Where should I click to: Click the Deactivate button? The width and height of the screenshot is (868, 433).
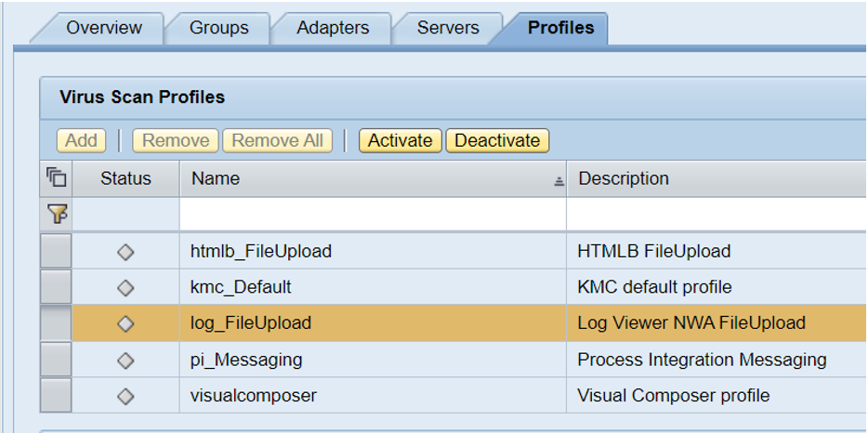[x=497, y=140]
